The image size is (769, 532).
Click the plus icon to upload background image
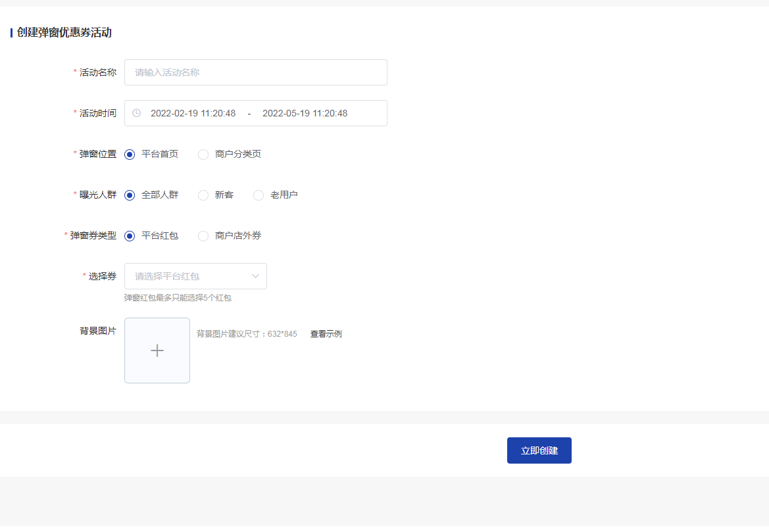click(157, 351)
